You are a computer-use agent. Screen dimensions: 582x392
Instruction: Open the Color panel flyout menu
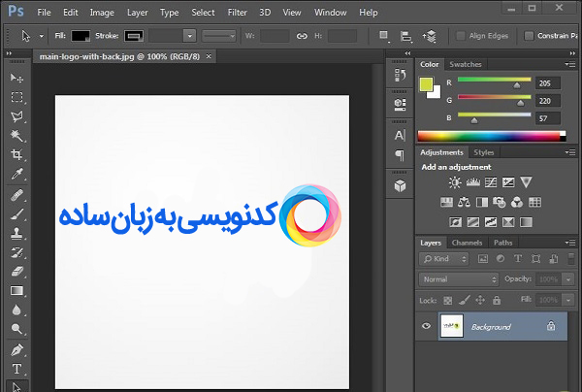tap(570, 64)
